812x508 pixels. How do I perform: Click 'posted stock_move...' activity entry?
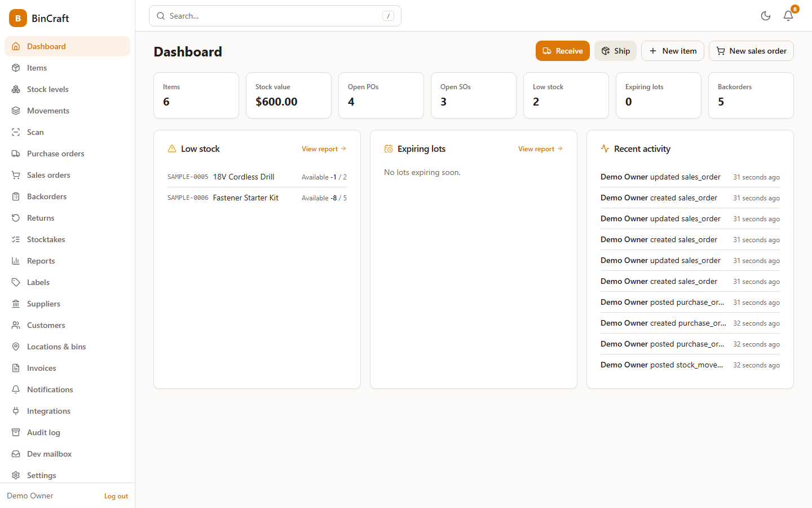(690, 365)
